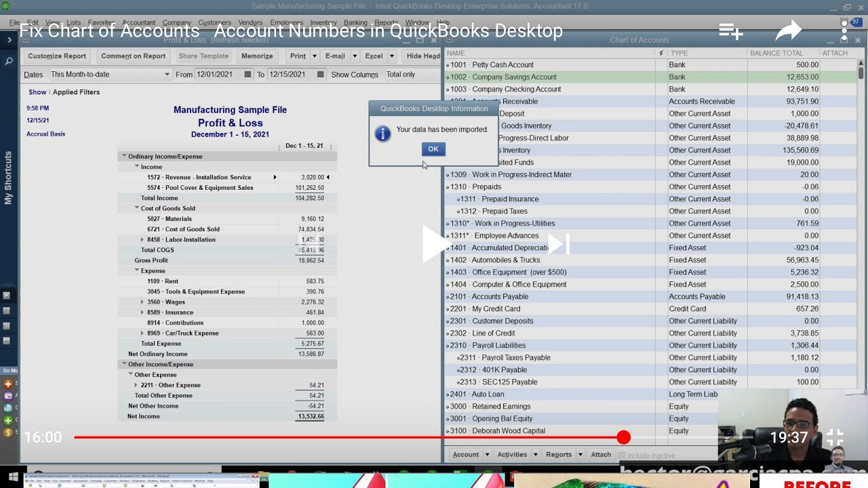Click the orange plus shortcut icon in sidebar
Screen dimensions: 868x488
click(8, 384)
